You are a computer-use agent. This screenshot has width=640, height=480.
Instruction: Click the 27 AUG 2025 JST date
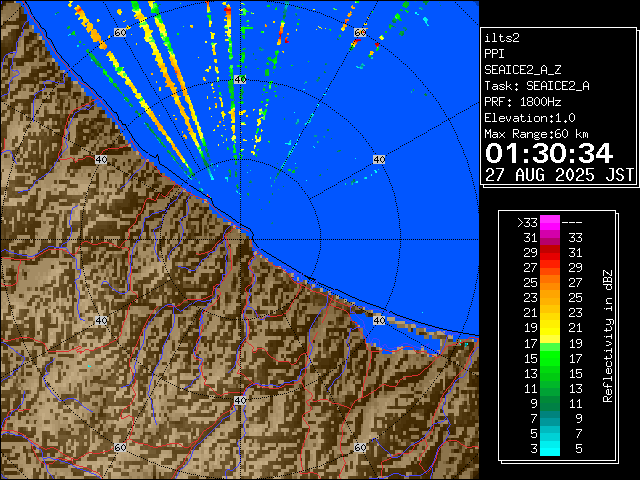pos(559,174)
